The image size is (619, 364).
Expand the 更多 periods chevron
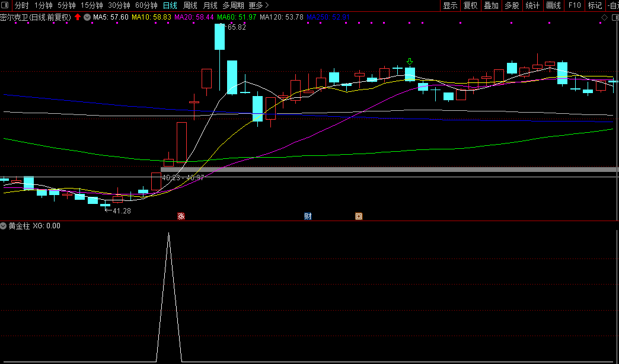[267, 5]
